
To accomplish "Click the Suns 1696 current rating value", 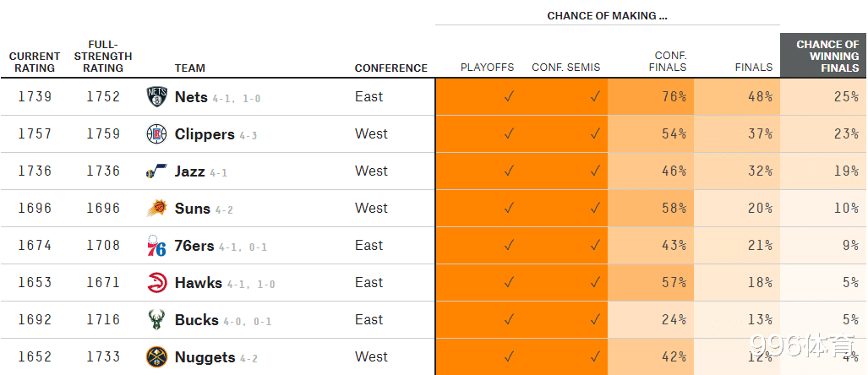I will coord(35,209).
